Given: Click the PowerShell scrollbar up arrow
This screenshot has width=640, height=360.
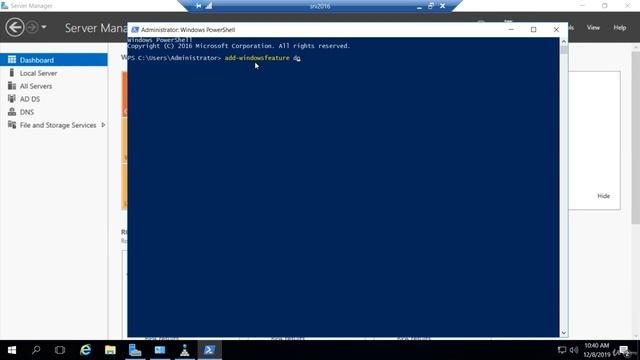Looking at the screenshot, I should point(564,42).
